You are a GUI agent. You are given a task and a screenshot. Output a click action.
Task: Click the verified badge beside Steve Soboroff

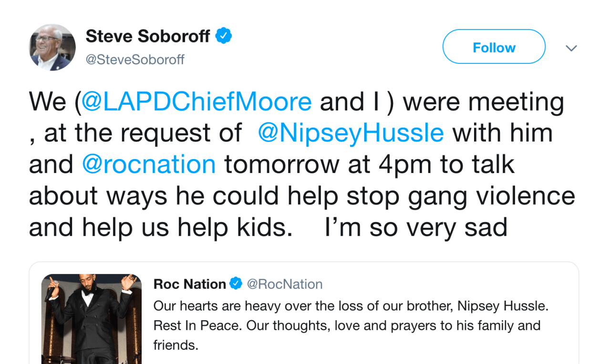(x=223, y=36)
